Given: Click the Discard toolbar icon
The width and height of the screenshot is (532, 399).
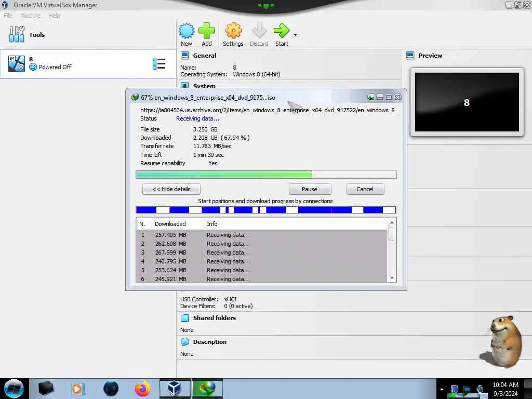Looking at the screenshot, I should (x=259, y=31).
